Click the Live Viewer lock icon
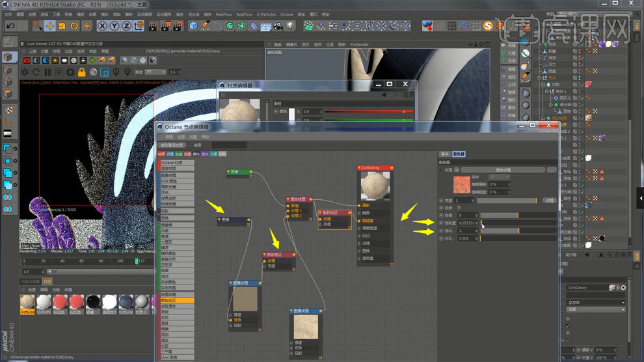 pyautogui.click(x=82, y=72)
